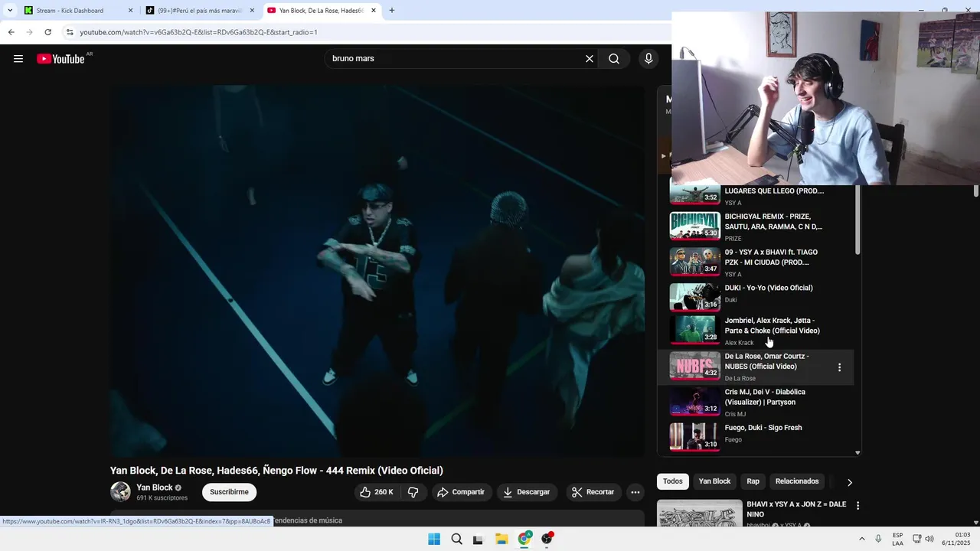Start voice search with microphone icon
The image size is (980, 551).
coord(648,59)
